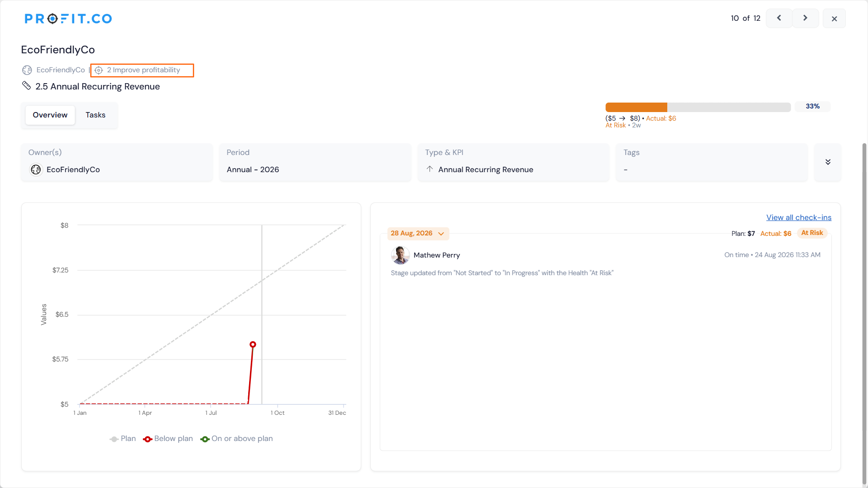The width and height of the screenshot is (868, 488).
Task: Open the 'View all check-ins' link
Action: (799, 218)
